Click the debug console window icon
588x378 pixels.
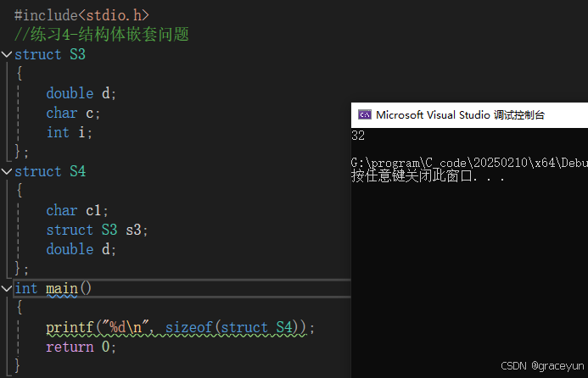(x=365, y=114)
